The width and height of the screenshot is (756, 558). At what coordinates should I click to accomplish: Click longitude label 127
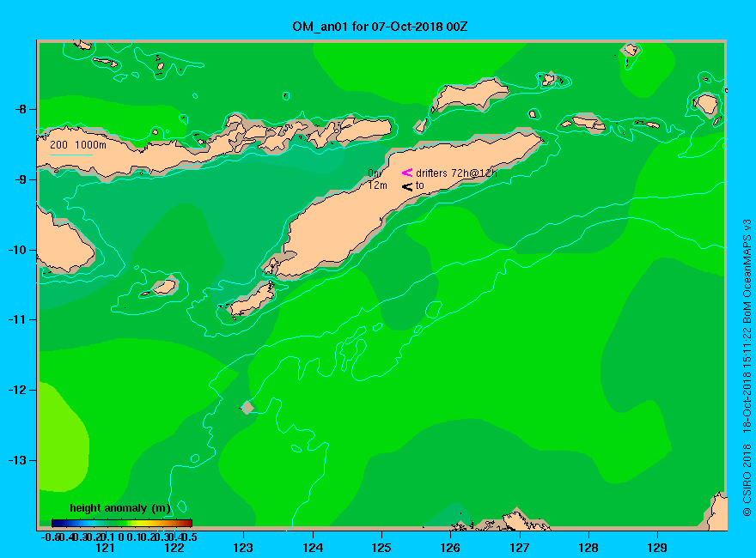519,548
